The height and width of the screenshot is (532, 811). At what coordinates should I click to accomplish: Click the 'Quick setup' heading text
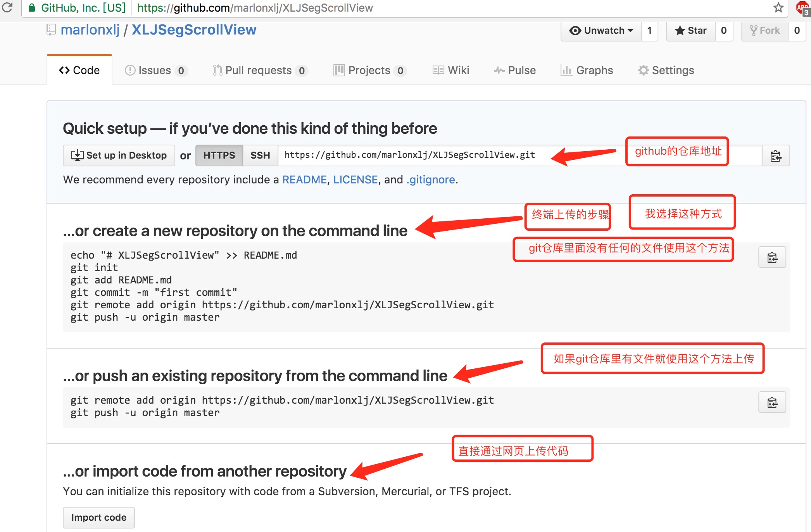pyautogui.click(x=250, y=128)
